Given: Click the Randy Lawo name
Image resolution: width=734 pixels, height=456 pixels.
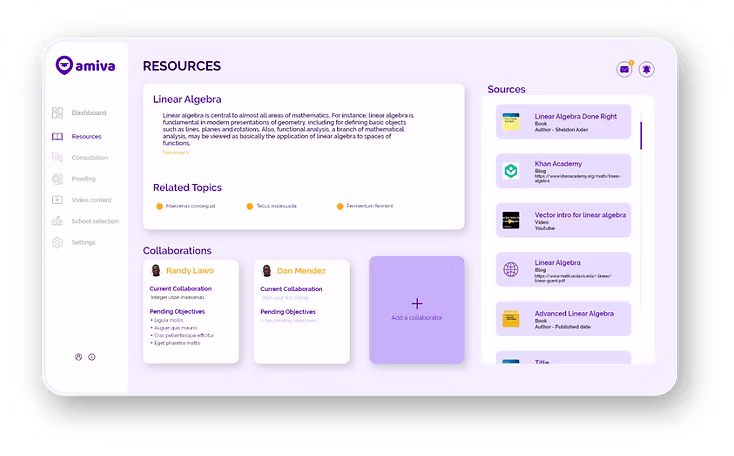Looking at the screenshot, I should 190,271.
